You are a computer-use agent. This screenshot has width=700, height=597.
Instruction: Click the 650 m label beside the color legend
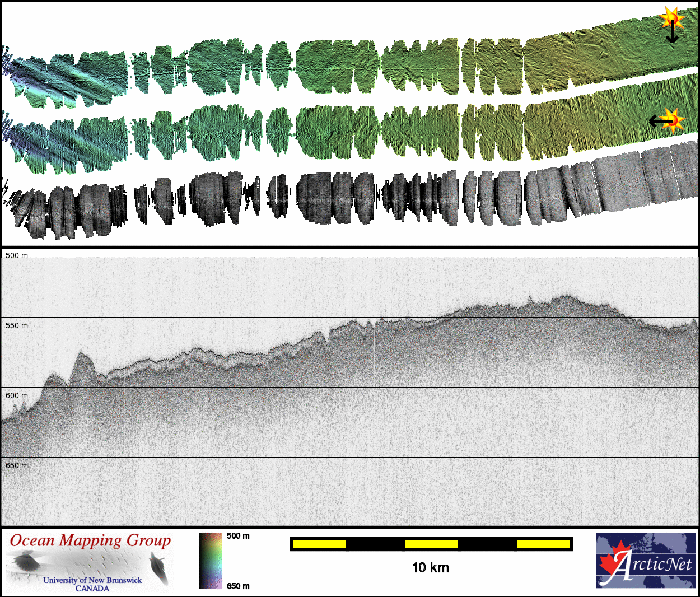[x=238, y=586]
